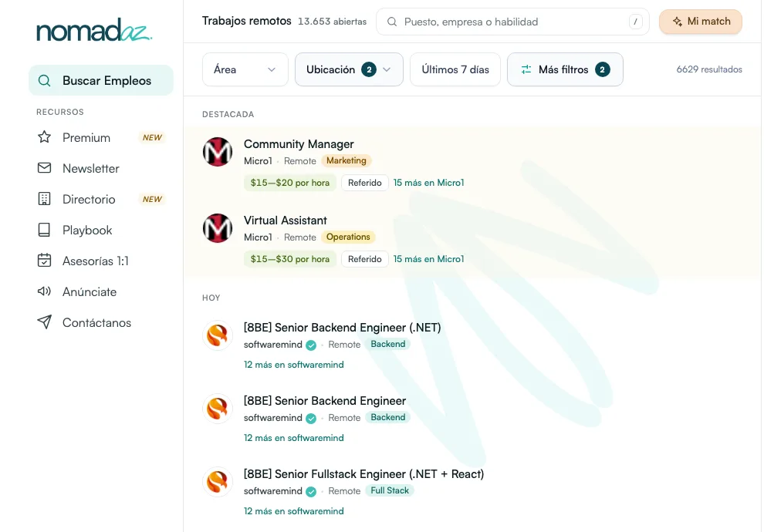Click the nomadaz logo

[94, 30]
